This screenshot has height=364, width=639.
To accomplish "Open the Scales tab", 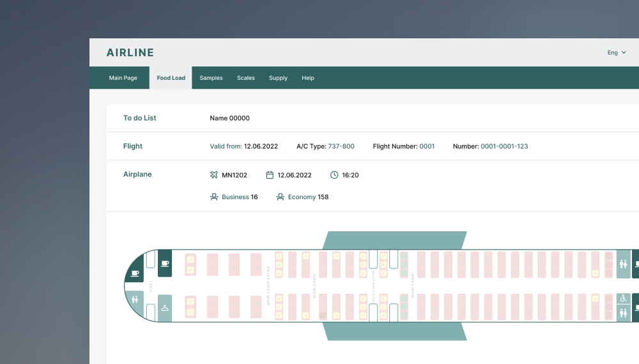I will click(x=246, y=78).
